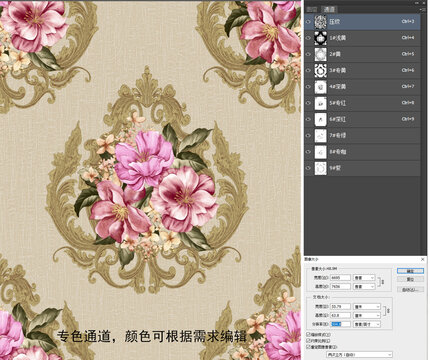The image size is (430, 360).
Task: Select the 9#紫 channel name
Action: point(335,168)
